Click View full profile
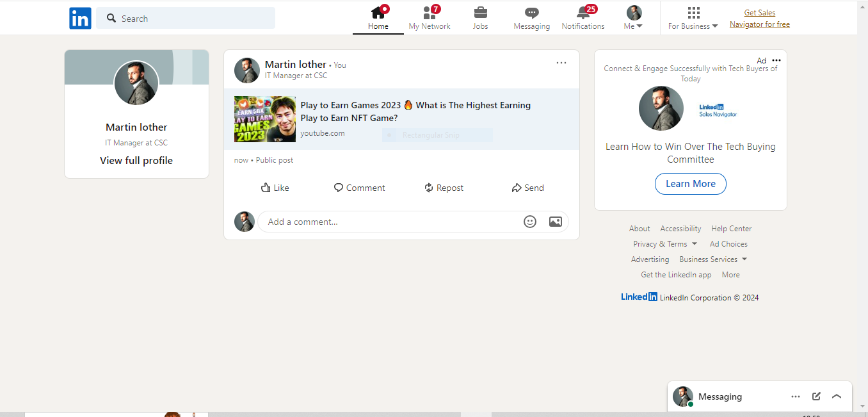Viewport: 868px width, 417px height. (x=136, y=160)
